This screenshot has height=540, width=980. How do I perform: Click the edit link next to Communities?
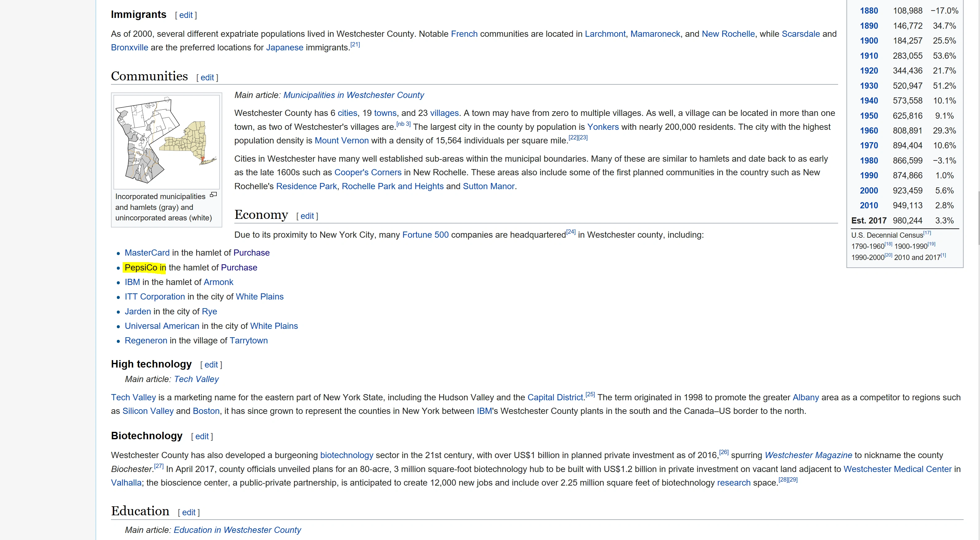207,78
